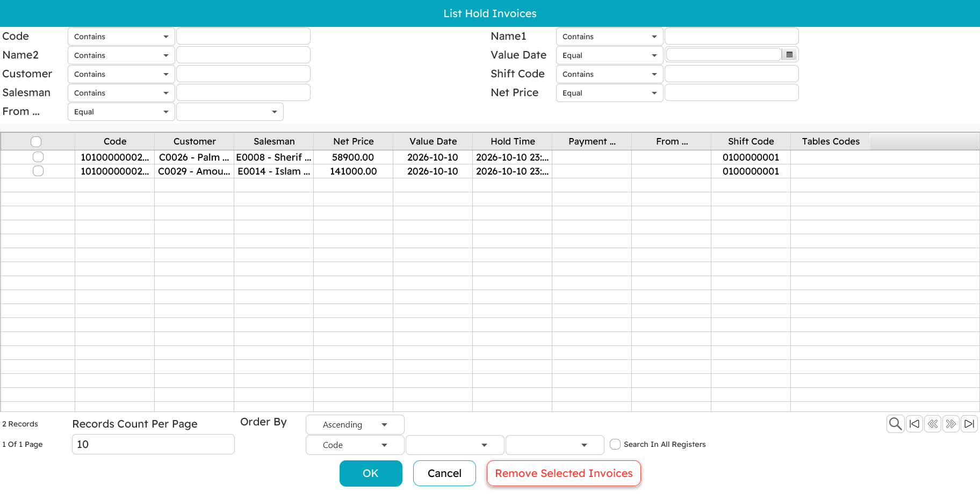
Task: Open the From value dropdown in the filters
Action: pyautogui.click(x=230, y=112)
